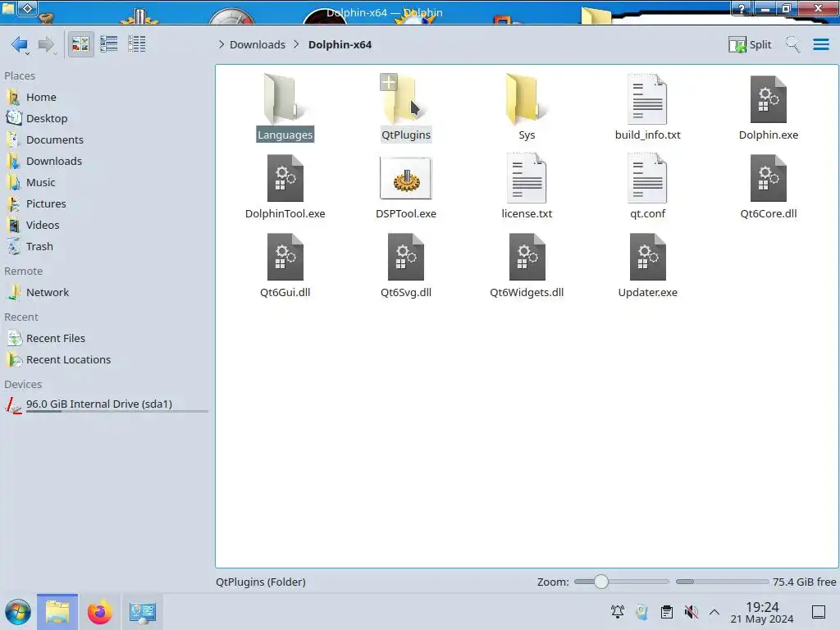Screen dimensions: 840x630
Task: Open the hamburger menu
Action: click(x=820, y=44)
